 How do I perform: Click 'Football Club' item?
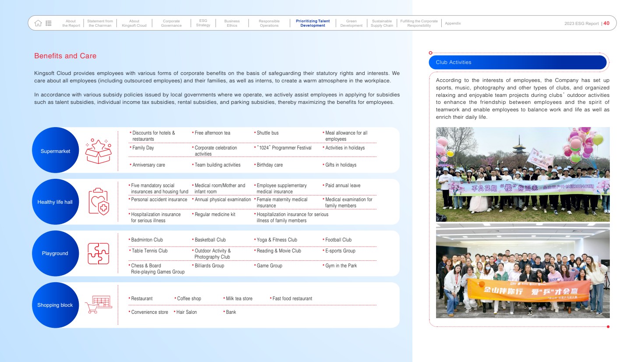[x=338, y=240]
